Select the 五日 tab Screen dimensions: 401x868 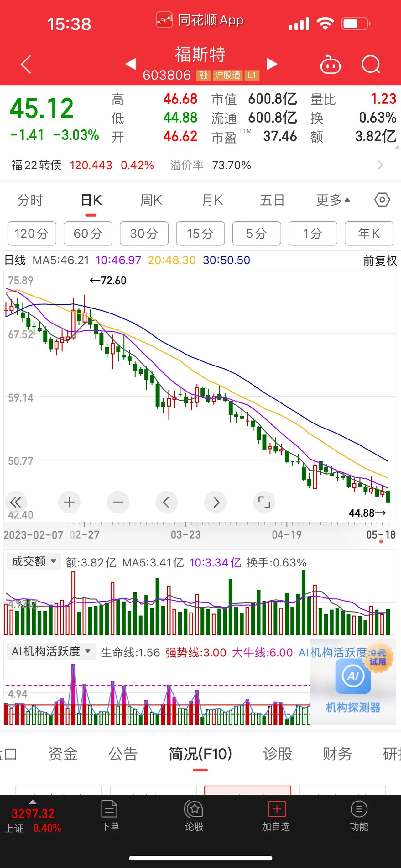[x=272, y=200]
